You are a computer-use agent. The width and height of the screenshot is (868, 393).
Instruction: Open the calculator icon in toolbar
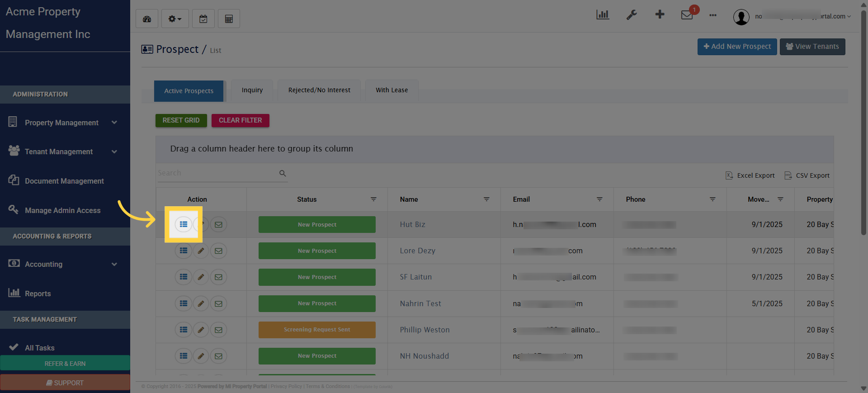[229, 19]
